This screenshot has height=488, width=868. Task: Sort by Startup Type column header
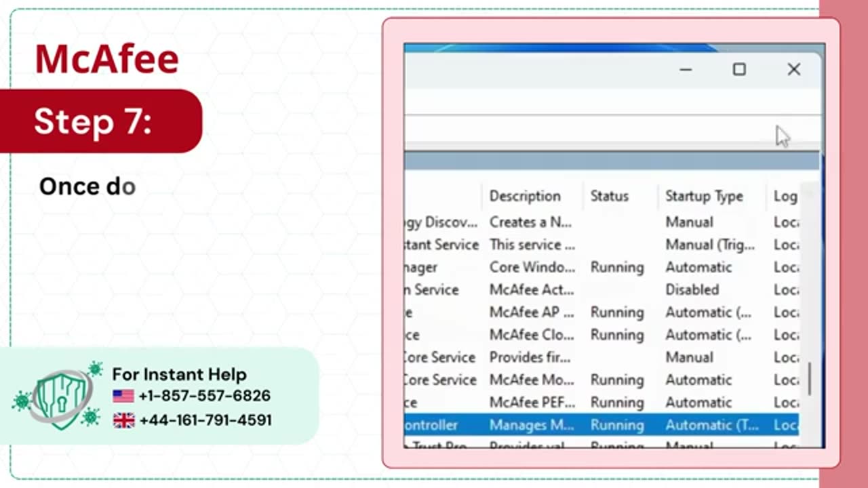[704, 196]
